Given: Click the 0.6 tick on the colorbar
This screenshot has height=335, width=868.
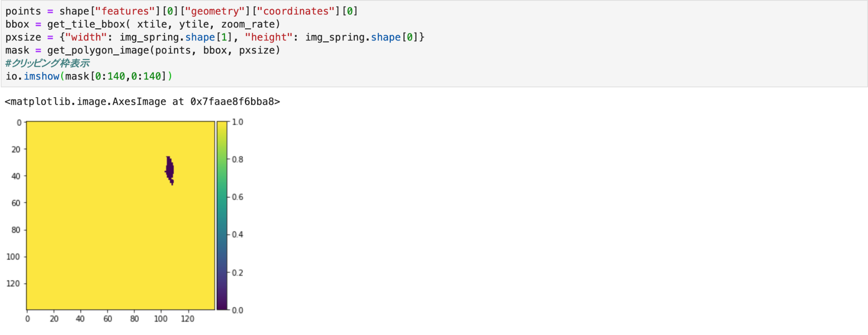Looking at the screenshot, I should pyautogui.click(x=238, y=197).
